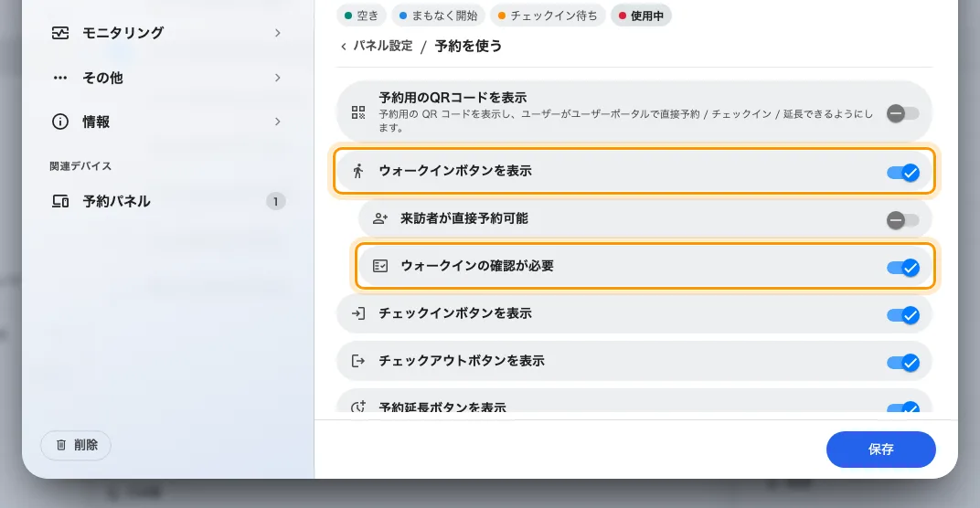Expand その他 chevron
This screenshot has width=980, height=508.
(278, 78)
